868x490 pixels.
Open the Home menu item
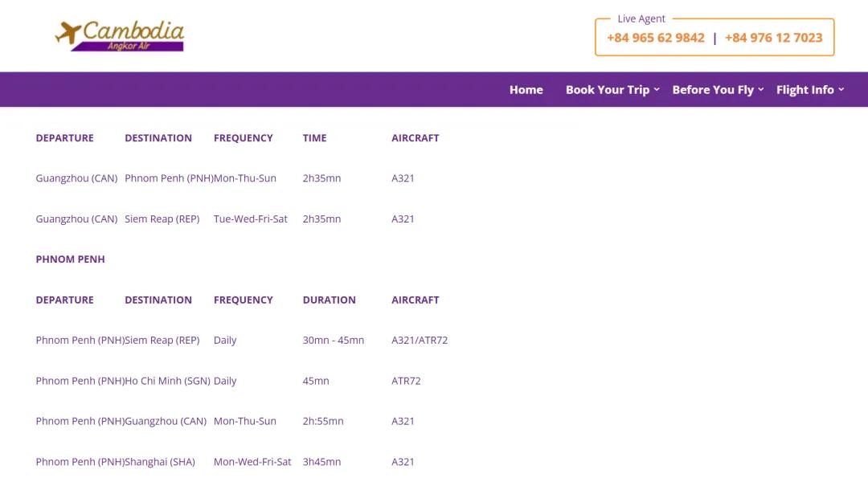tap(526, 90)
